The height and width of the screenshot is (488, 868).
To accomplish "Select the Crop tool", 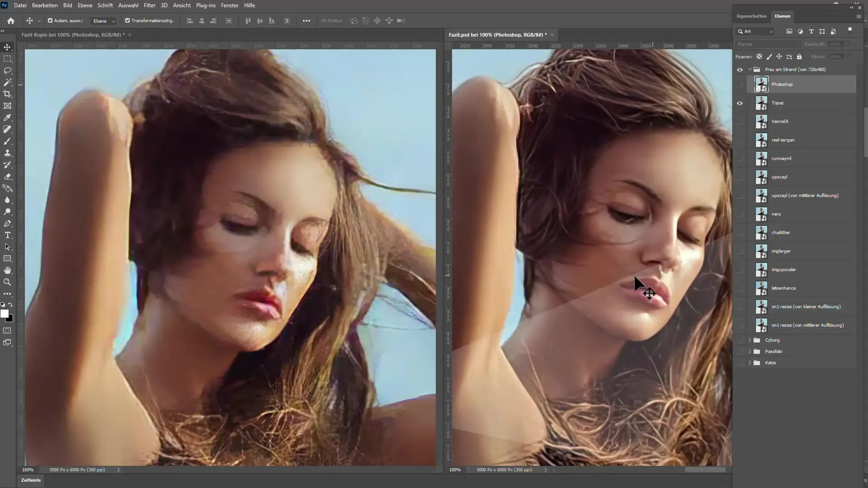I will coord(8,94).
